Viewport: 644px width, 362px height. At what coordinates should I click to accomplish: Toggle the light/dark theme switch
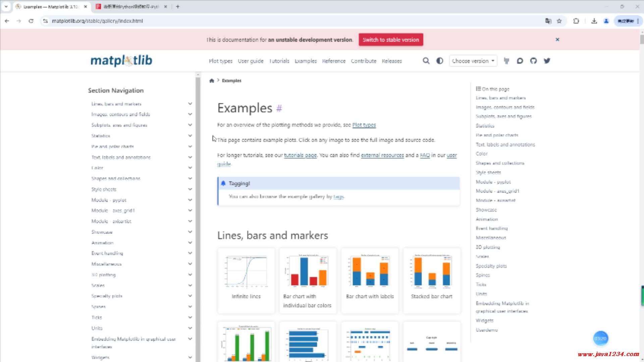tap(439, 61)
